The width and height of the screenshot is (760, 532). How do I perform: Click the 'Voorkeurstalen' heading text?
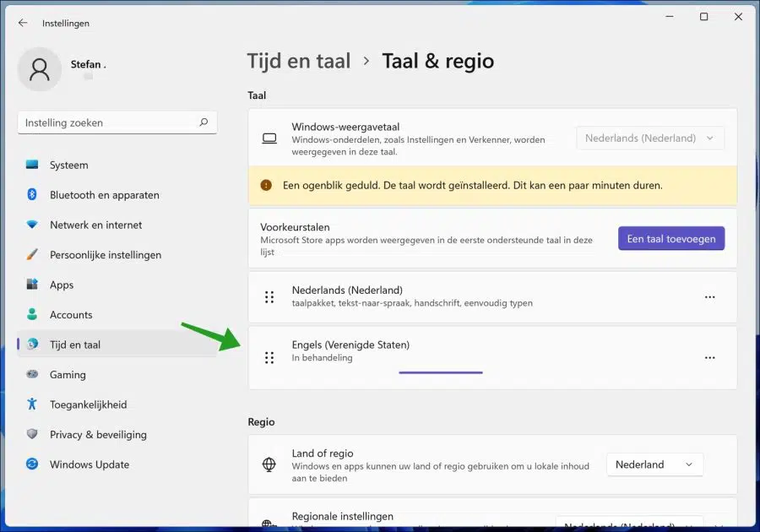[295, 227]
